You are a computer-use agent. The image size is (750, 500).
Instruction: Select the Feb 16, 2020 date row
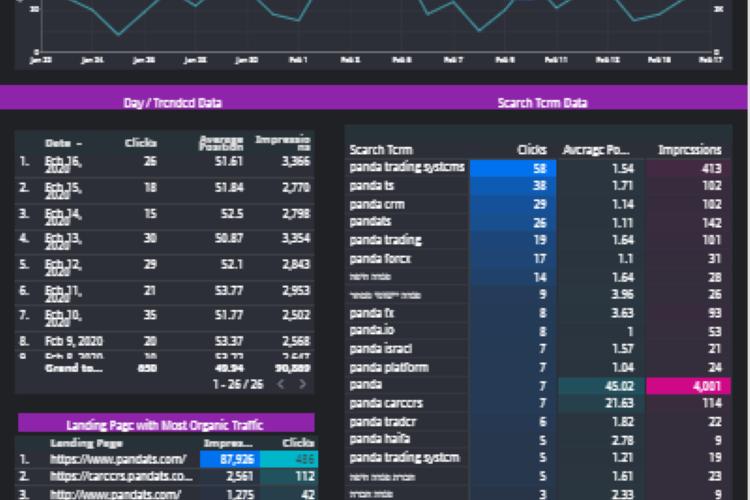click(165, 165)
